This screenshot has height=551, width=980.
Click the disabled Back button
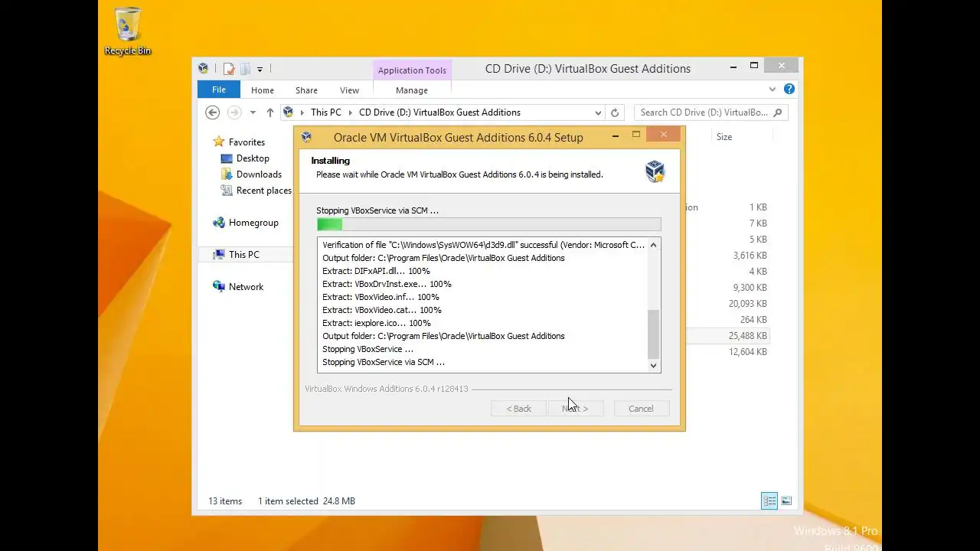pyautogui.click(x=519, y=409)
